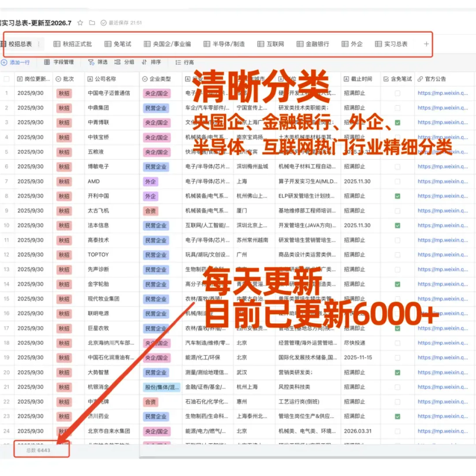Open official link for 博敏电子 row
The height and width of the screenshot is (476, 476).
pos(443,167)
